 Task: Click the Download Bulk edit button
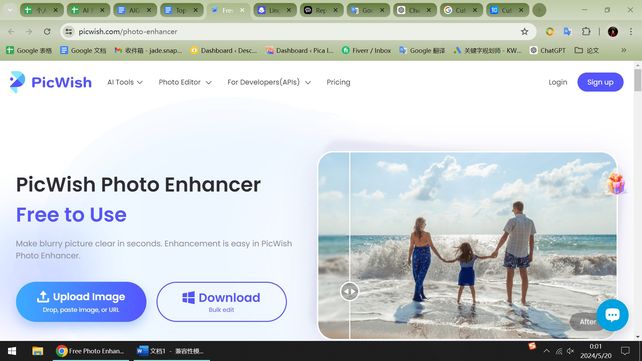[222, 302]
